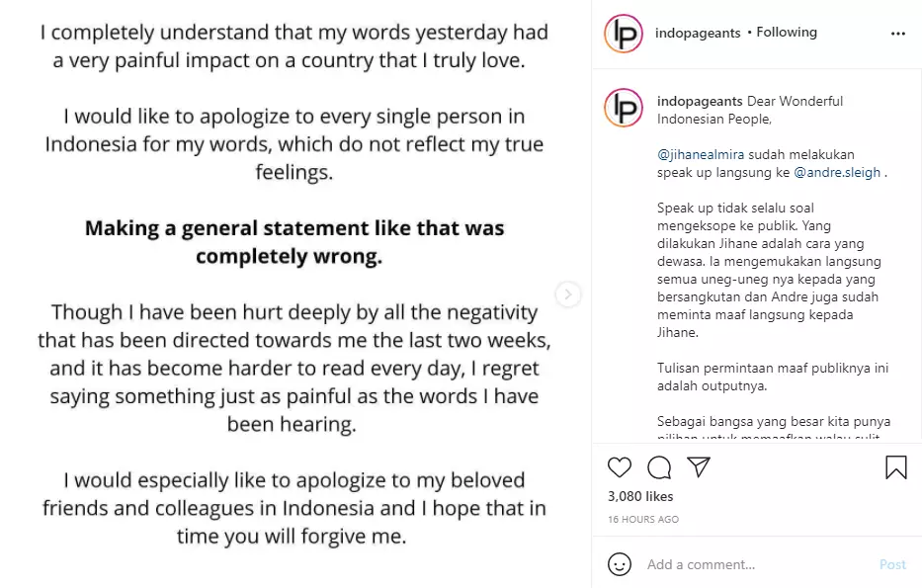Share the post with the paper plane icon

click(x=698, y=467)
